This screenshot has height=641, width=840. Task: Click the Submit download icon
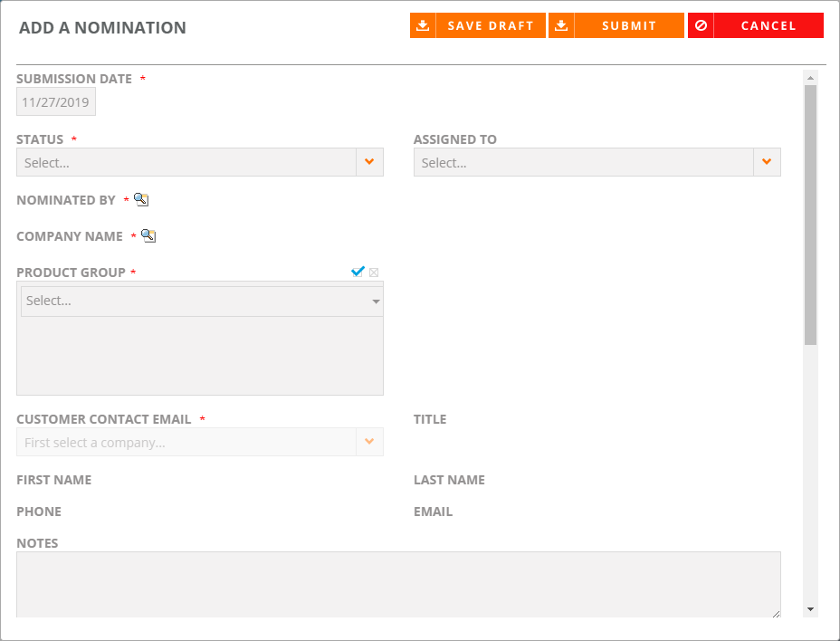(x=561, y=25)
